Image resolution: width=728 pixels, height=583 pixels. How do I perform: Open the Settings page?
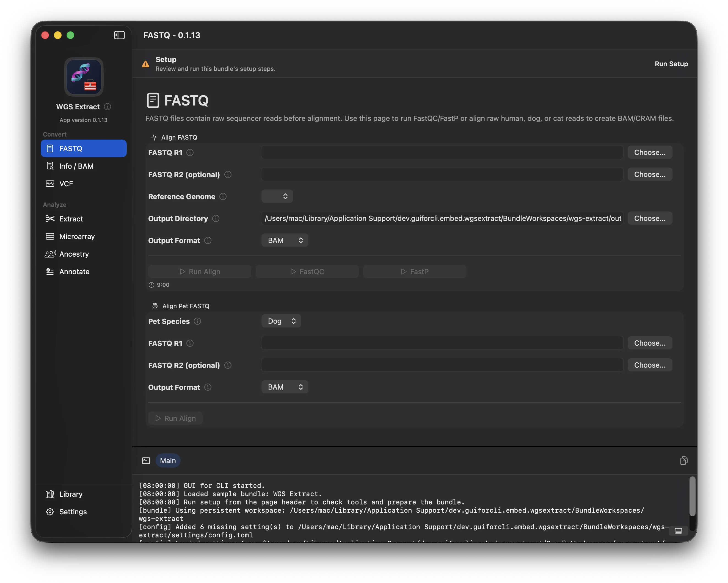[84, 512]
